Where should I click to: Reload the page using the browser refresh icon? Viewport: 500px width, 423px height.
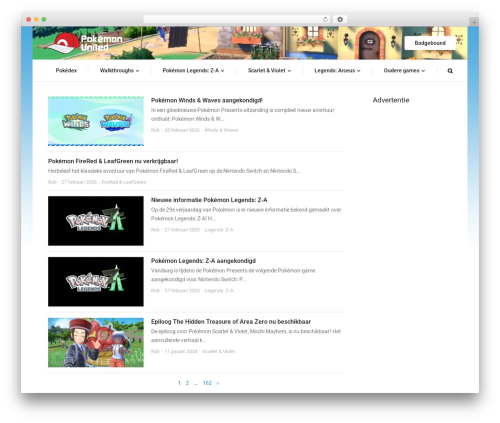pyautogui.click(x=325, y=19)
